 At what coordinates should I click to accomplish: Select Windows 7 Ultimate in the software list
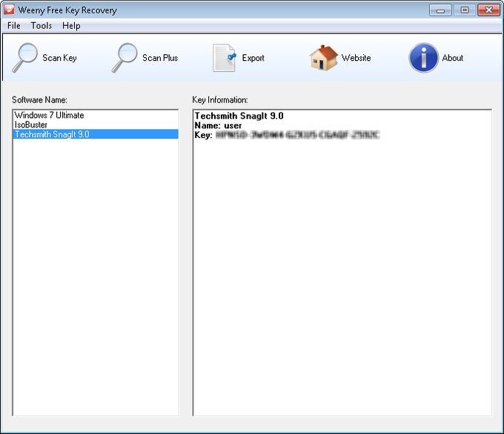click(96, 115)
